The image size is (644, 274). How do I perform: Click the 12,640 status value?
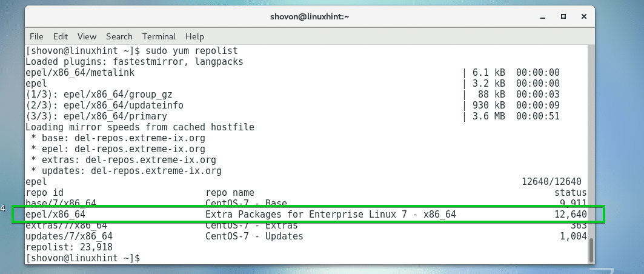pyautogui.click(x=569, y=215)
